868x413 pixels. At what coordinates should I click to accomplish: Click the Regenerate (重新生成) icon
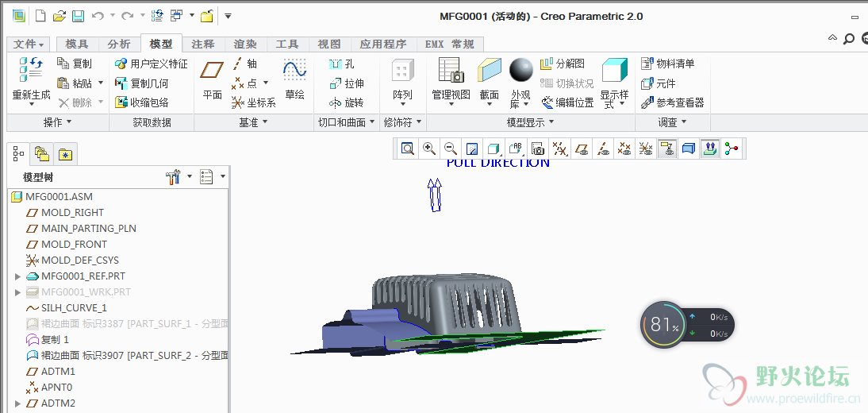point(31,70)
